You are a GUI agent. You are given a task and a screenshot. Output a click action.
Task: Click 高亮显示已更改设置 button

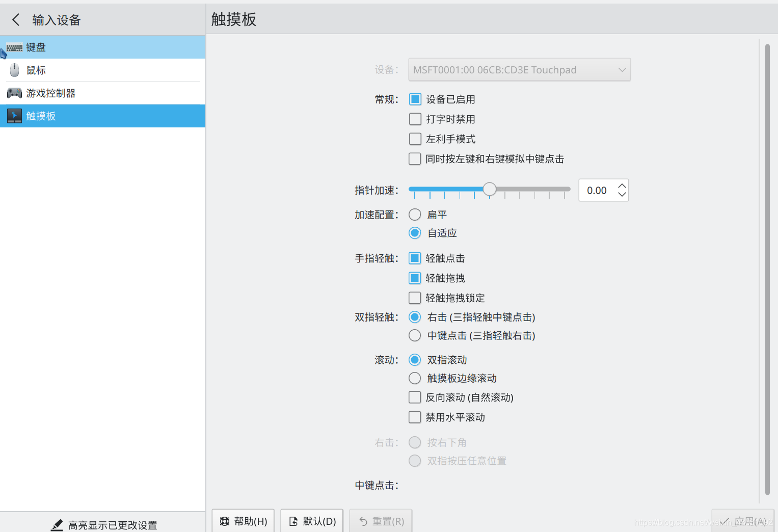(x=103, y=525)
